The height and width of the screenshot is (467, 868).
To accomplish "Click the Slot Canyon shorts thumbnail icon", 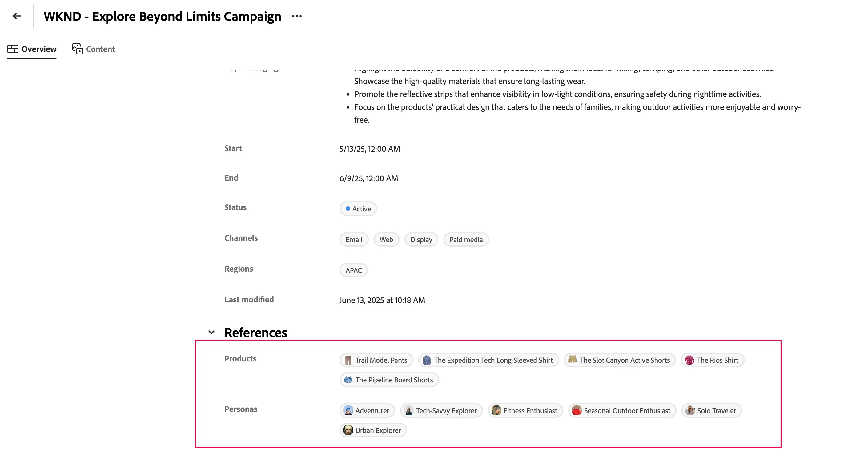I will [573, 359].
